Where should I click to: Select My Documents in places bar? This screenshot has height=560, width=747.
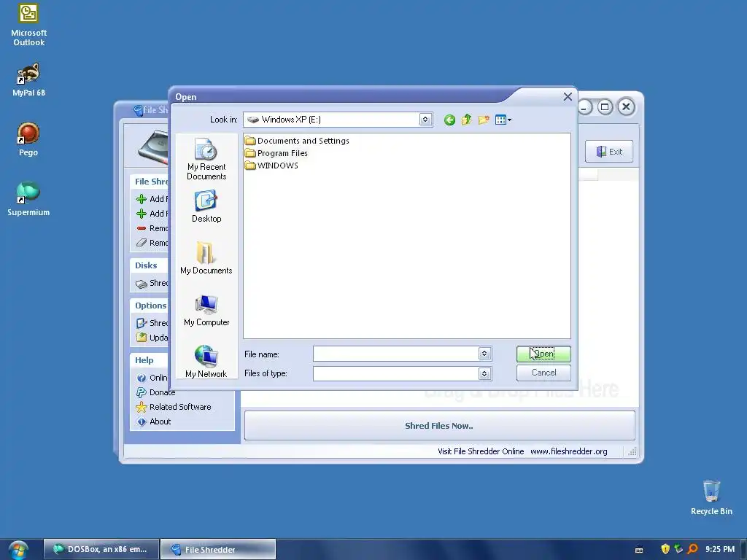click(206, 258)
